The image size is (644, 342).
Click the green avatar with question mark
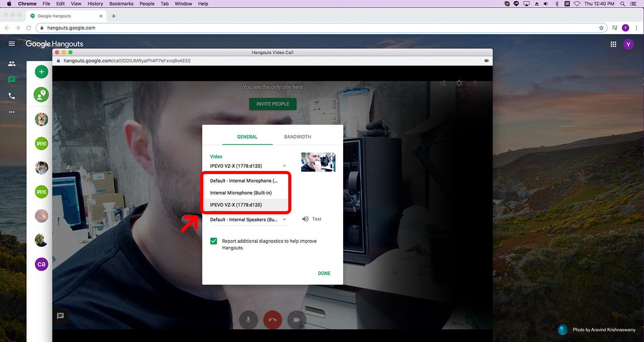(x=41, y=94)
